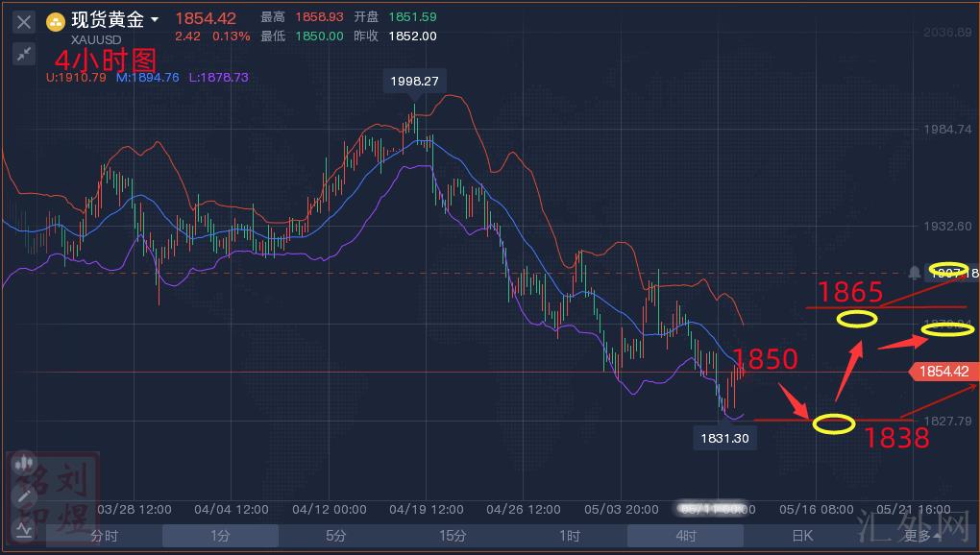Switch to the 1分 timeframe tab

coord(220,536)
